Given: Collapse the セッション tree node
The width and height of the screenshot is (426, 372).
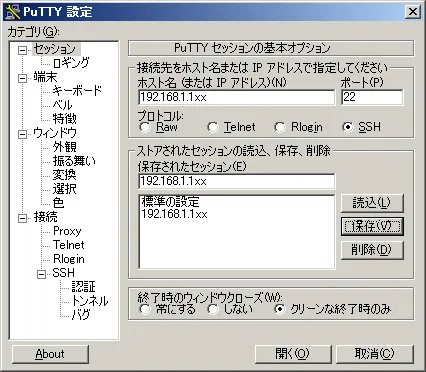Looking at the screenshot, I should [23, 51].
